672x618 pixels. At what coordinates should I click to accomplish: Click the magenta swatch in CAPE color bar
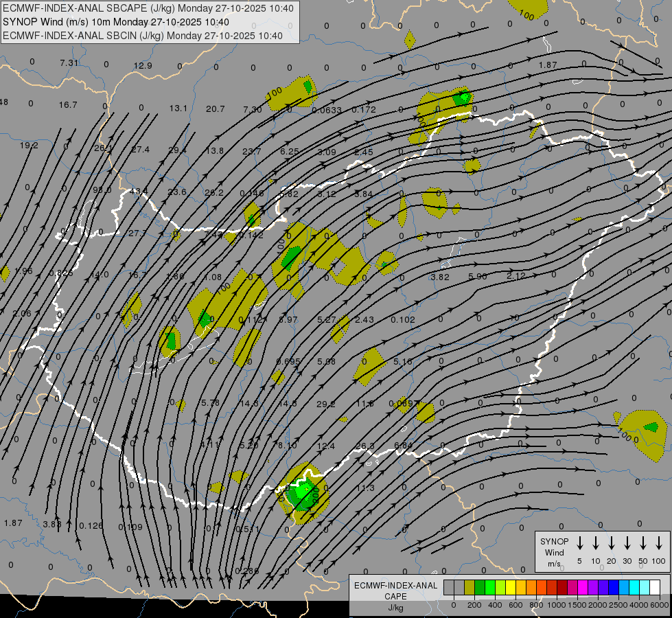(583, 587)
